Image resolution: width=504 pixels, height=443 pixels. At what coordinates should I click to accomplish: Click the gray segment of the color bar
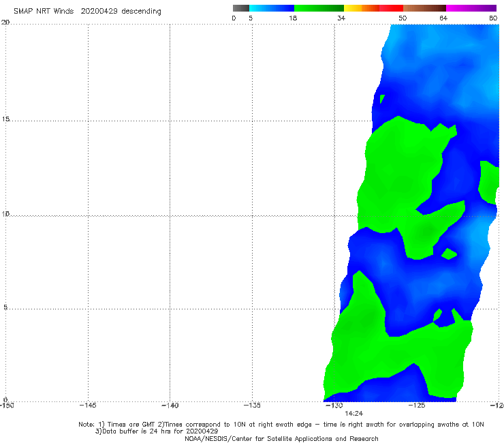point(241,8)
